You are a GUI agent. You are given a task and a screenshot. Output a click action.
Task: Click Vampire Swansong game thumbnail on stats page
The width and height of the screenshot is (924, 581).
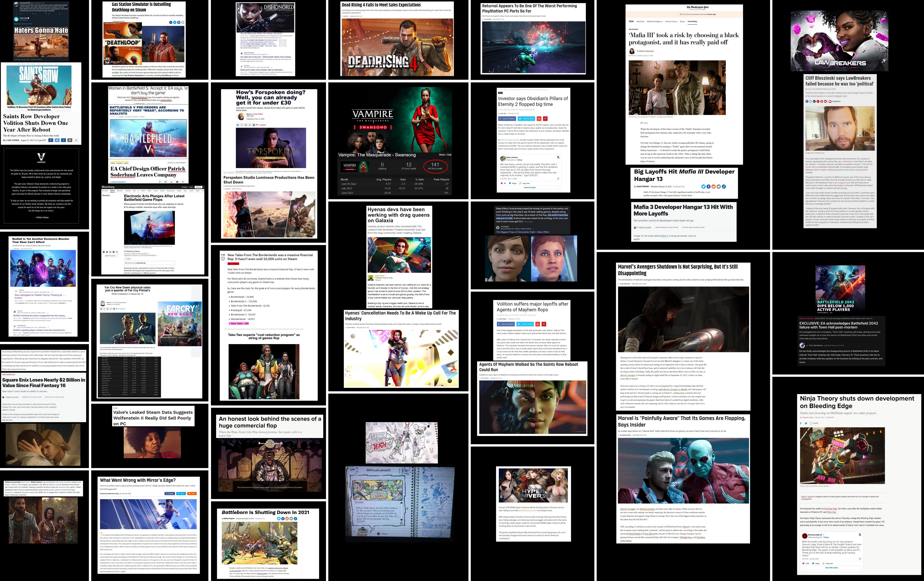[x=355, y=166]
